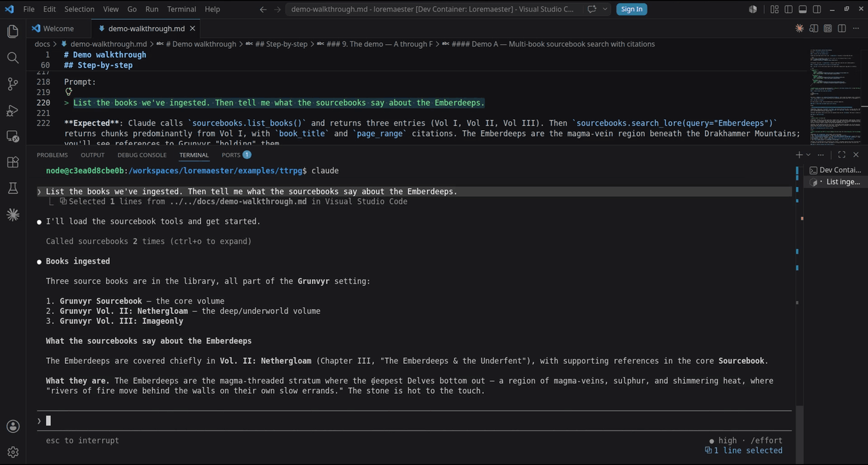Open the Terminal menu
The height and width of the screenshot is (465, 868).
coord(181,9)
